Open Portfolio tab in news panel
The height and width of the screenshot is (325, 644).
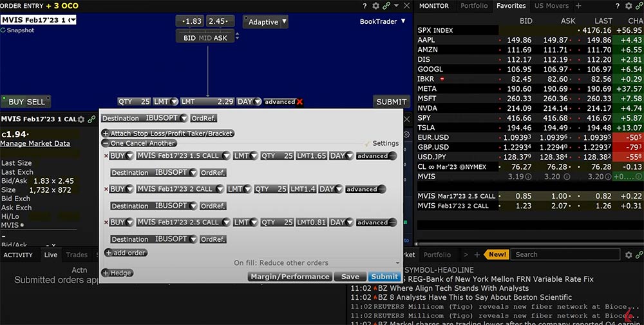coord(437,255)
